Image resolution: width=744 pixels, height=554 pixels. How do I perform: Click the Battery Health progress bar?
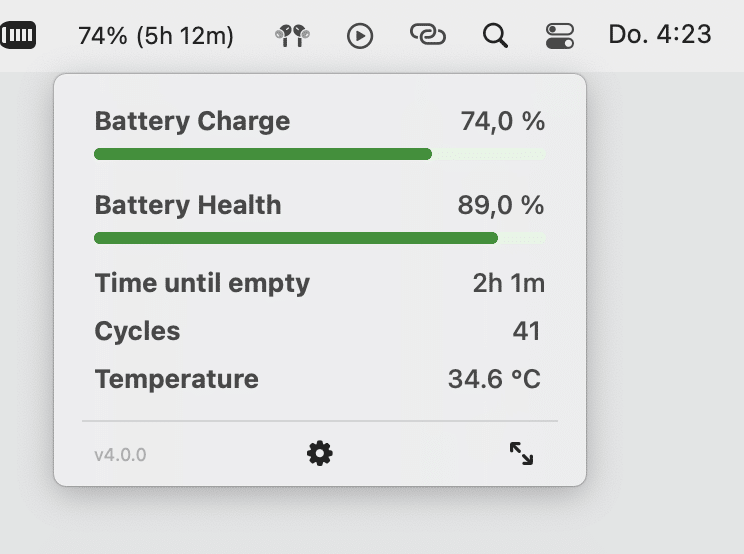tap(320, 238)
